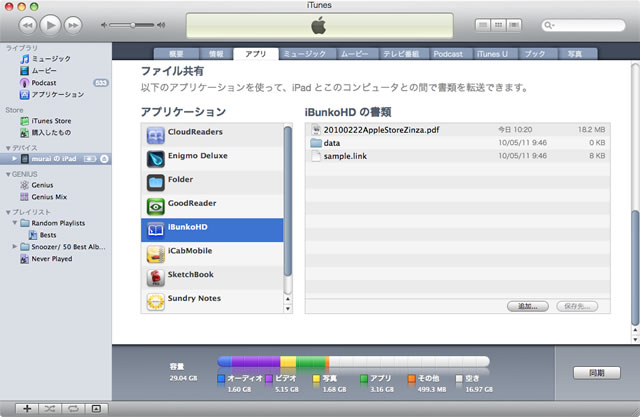Adjust the volume slider knob
Viewport: 640px width, 417px height.
coord(133,25)
